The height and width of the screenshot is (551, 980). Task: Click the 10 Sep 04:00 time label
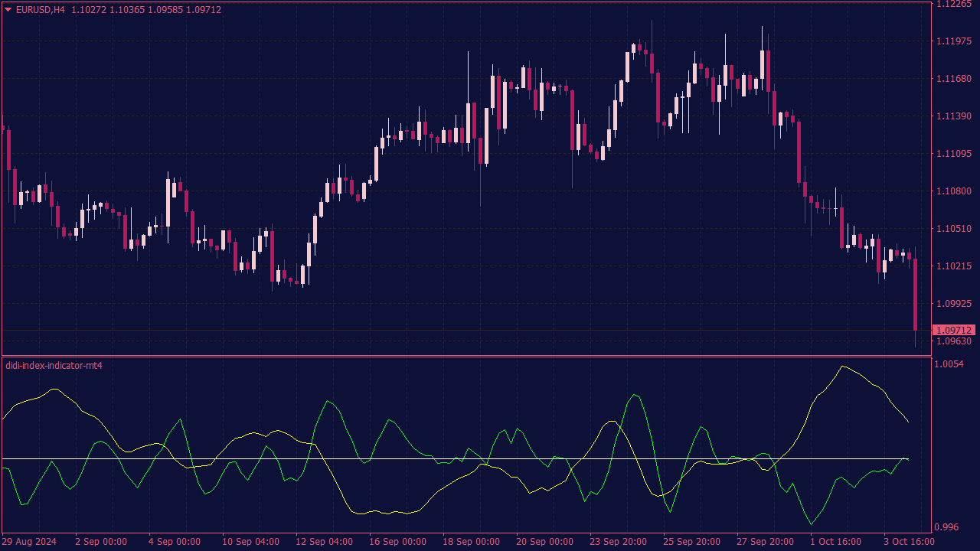tap(250, 542)
